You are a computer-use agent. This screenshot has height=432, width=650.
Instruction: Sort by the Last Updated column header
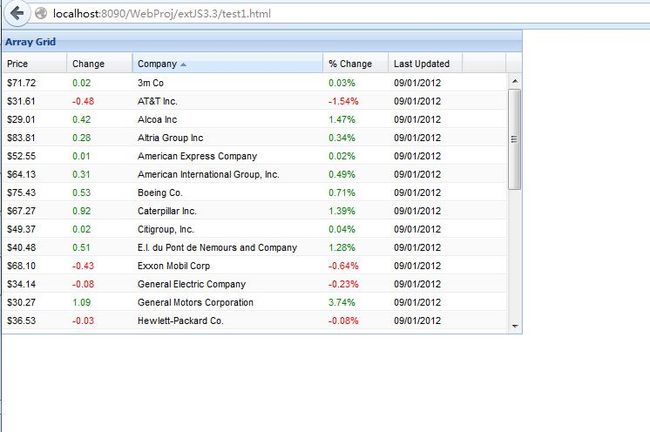[x=425, y=64]
